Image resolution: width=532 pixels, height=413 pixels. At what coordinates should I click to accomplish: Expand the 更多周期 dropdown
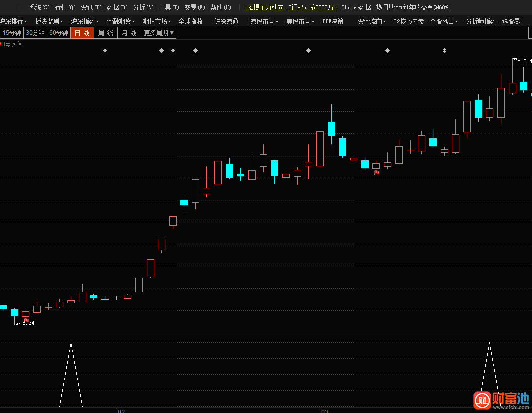[x=159, y=33]
